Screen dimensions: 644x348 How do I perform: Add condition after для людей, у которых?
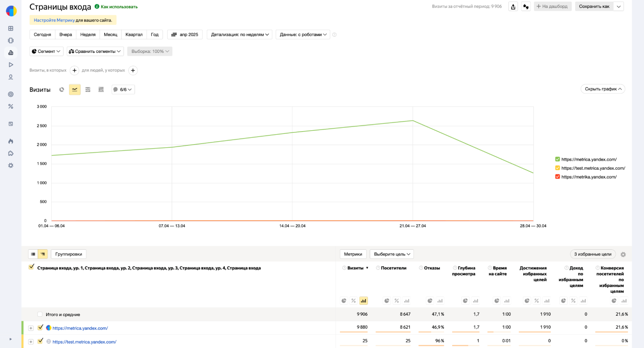pos(133,70)
